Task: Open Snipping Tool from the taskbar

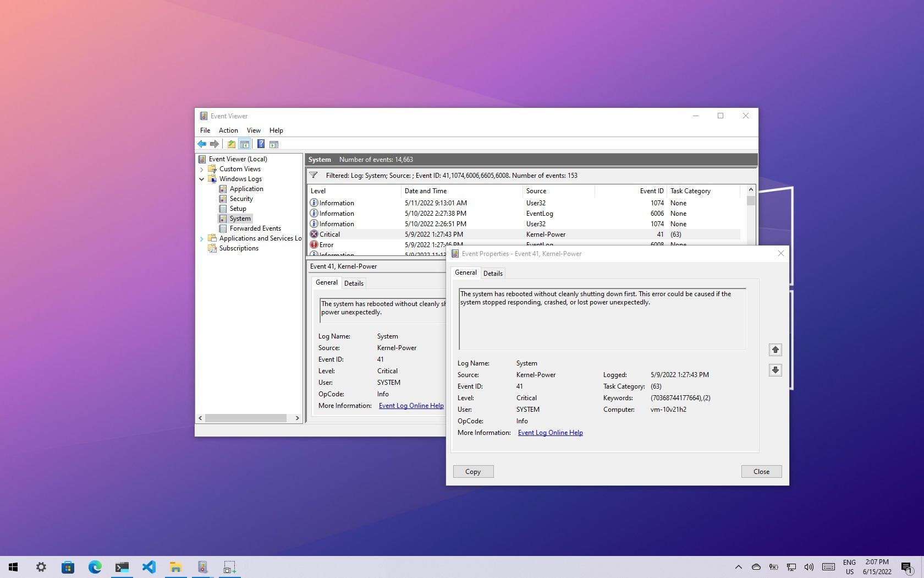Action: click(x=229, y=567)
